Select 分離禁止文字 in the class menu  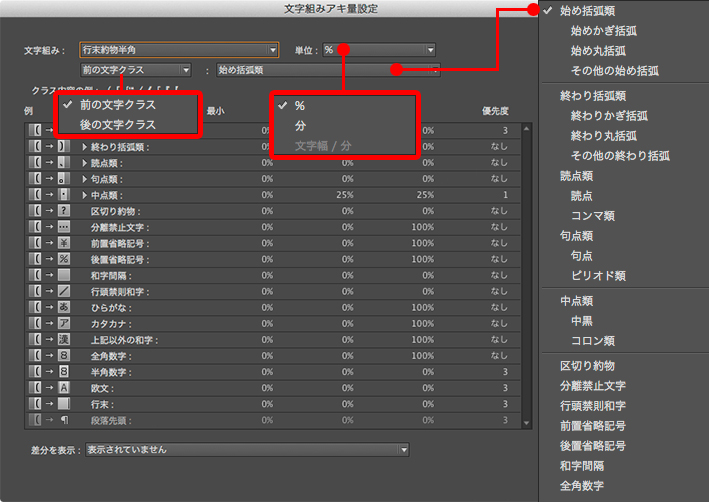click(593, 386)
